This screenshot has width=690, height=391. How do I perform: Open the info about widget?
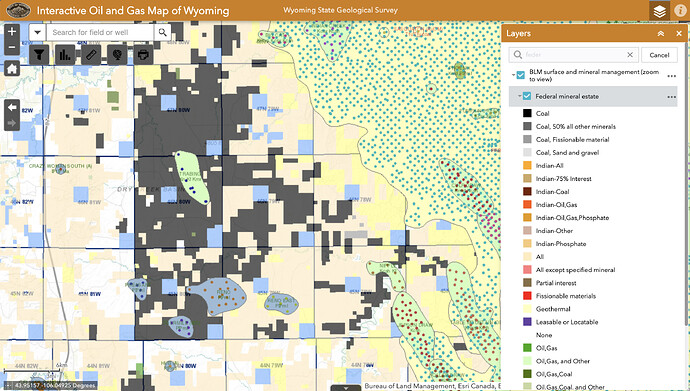[680, 11]
